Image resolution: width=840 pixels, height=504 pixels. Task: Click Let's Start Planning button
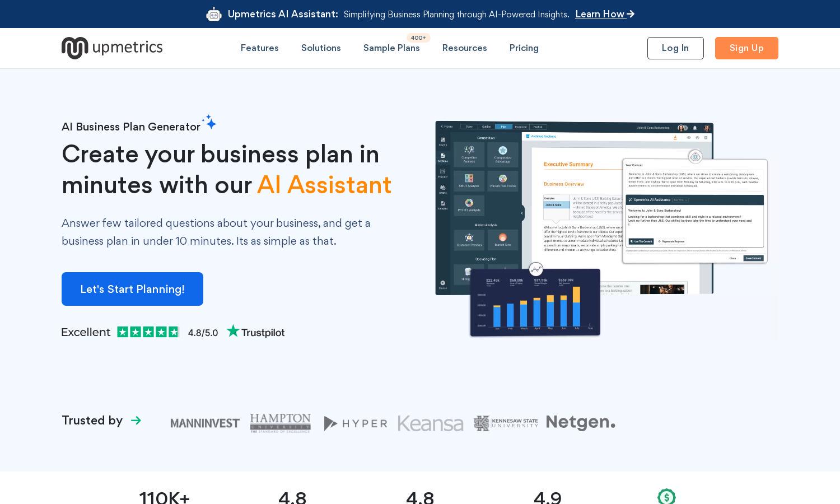pos(132,289)
